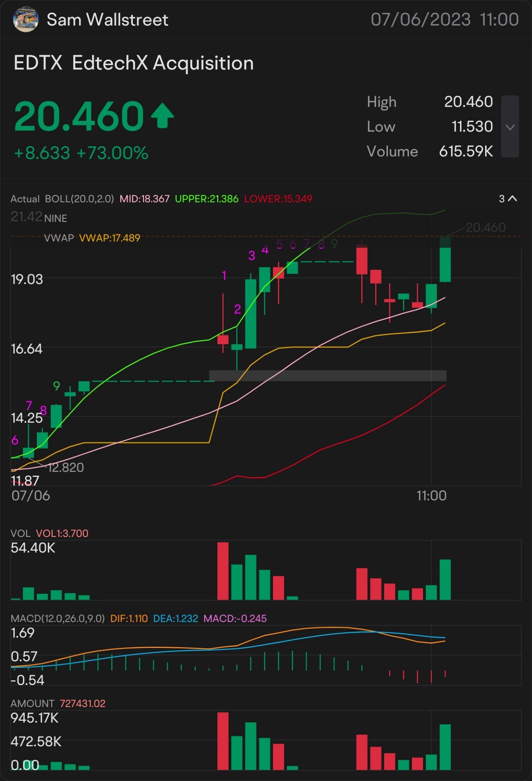
Task: Tap the Actual chart mode label
Action: pos(25,199)
